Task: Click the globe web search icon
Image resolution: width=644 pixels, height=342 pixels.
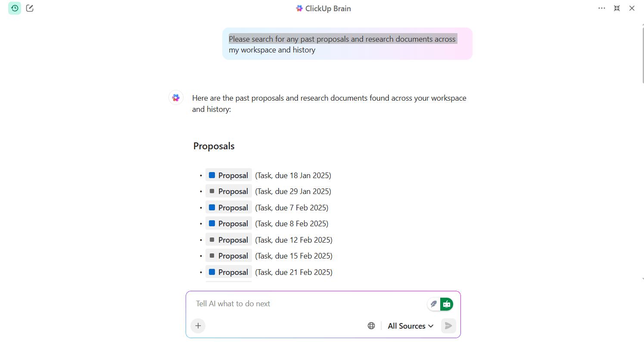Action: point(371,326)
